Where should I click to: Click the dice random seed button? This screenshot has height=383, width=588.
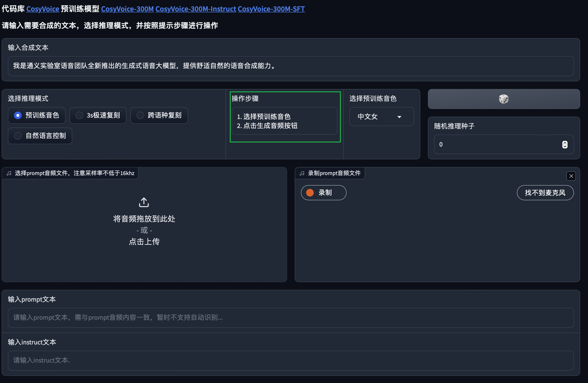pos(504,99)
